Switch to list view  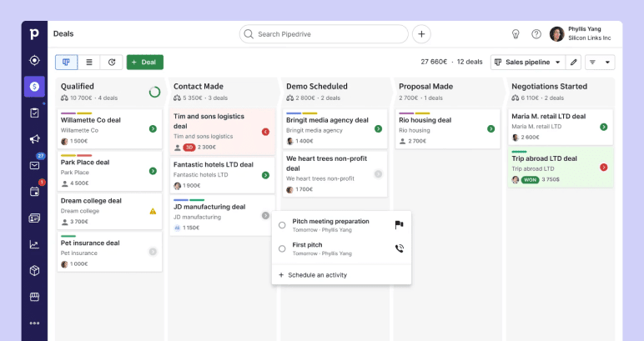tap(89, 62)
